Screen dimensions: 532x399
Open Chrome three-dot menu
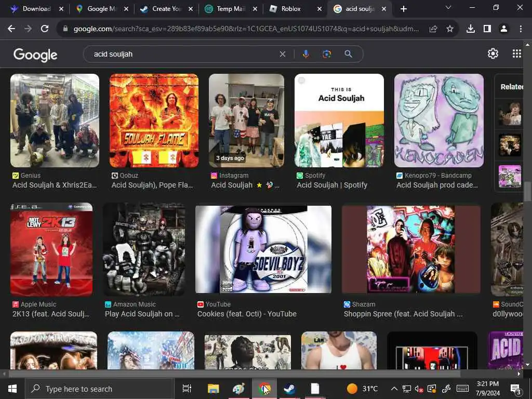tap(521, 29)
